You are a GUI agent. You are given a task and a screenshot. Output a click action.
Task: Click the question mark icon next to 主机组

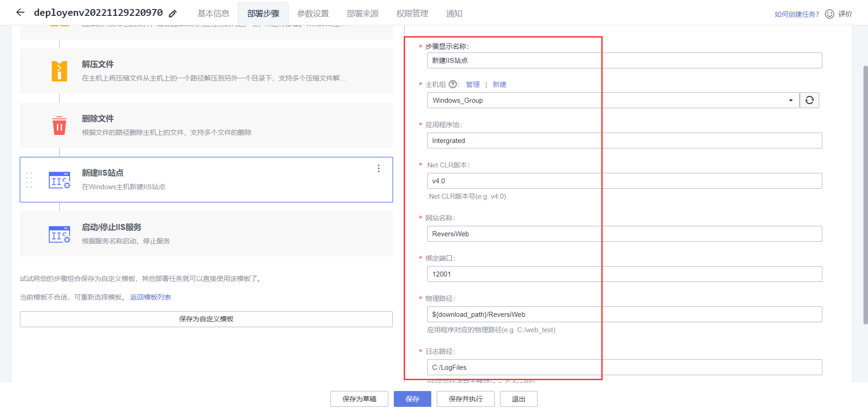[453, 84]
